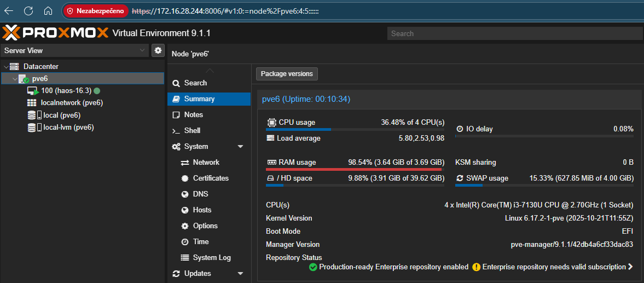This screenshot has height=283, width=644.
Task: Click the browser home icon
Action: 48,11
